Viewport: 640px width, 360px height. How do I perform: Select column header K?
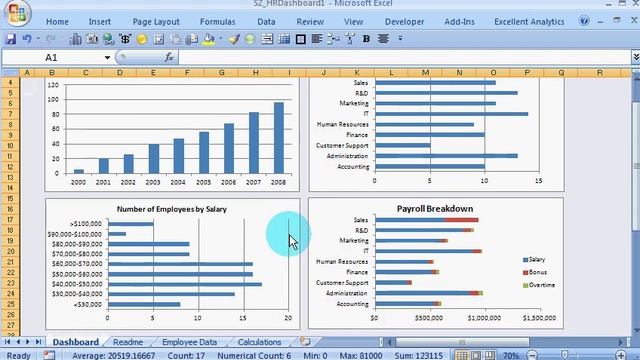click(x=357, y=73)
